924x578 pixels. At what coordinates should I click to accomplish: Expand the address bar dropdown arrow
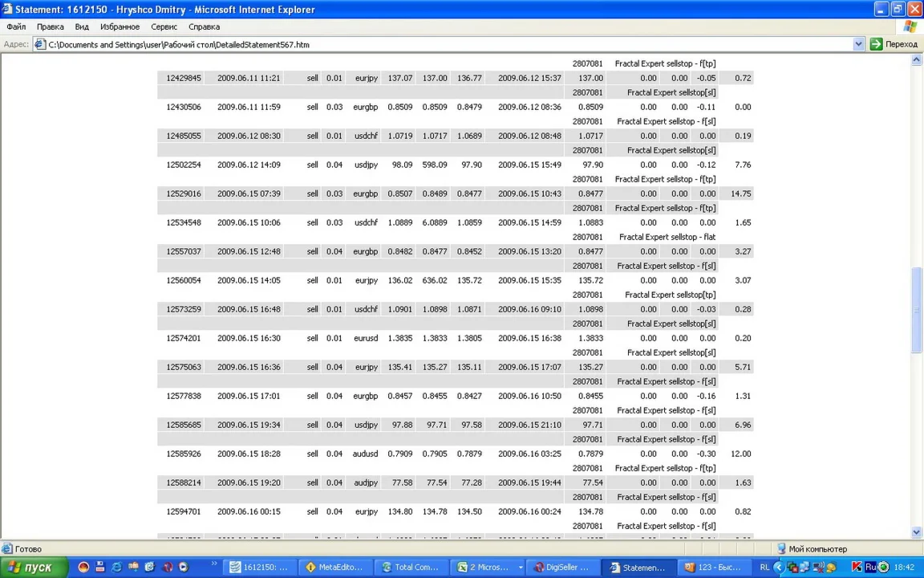(x=858, y=44)
